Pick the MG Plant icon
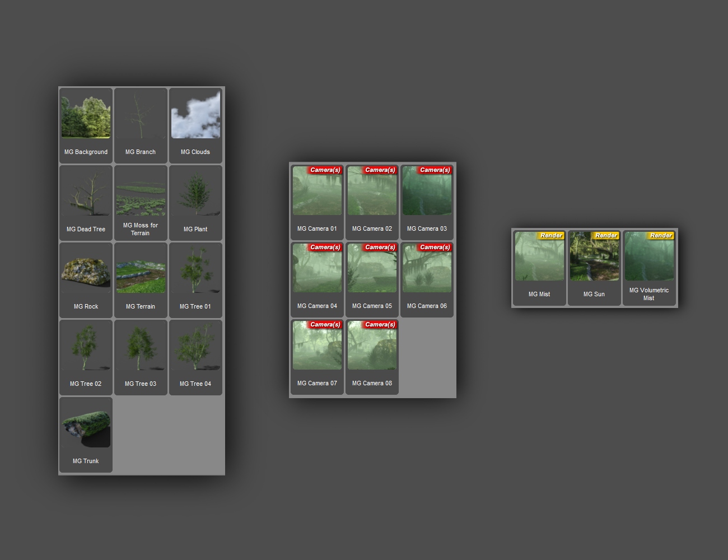728x560 pixels. pos(195,203)
